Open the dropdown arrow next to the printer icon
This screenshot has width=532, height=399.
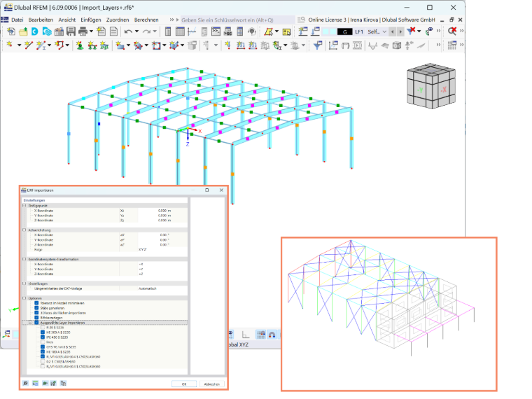click(91, 31)
